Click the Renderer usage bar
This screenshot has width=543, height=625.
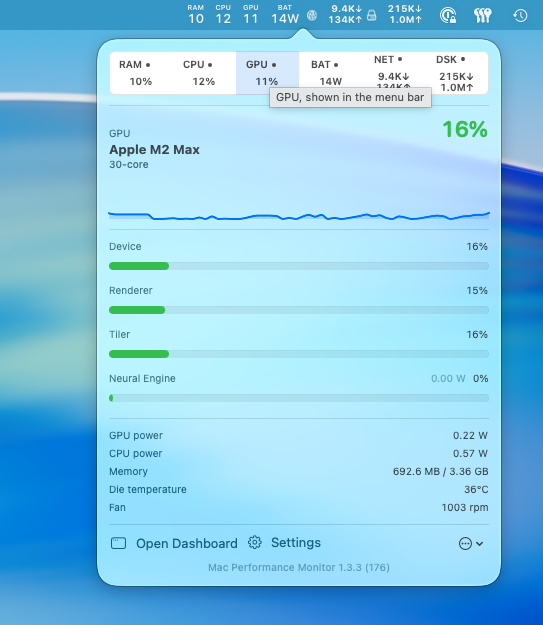pyautogui.click(x=299, y=310)
